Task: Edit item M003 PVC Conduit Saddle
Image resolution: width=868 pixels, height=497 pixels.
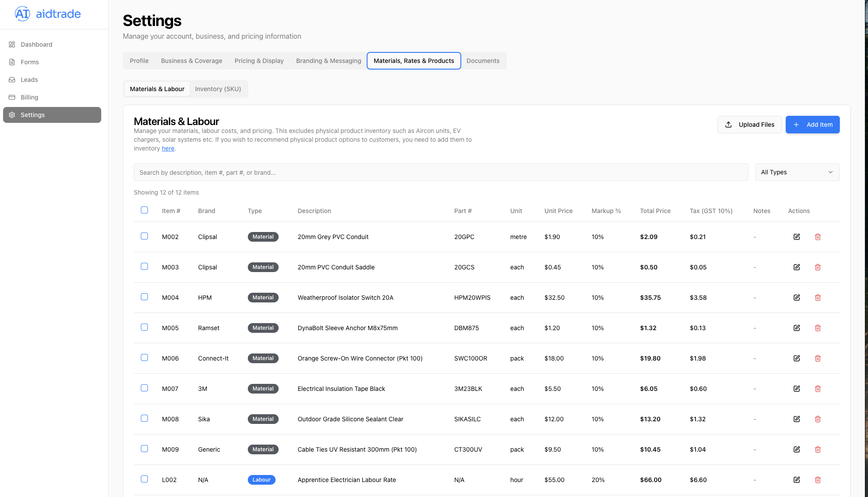Action: click(x=797, y=267)
